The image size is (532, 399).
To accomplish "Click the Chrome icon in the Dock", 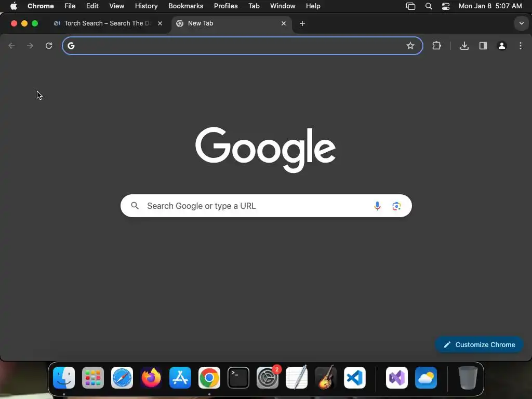I will coord(209,378).
